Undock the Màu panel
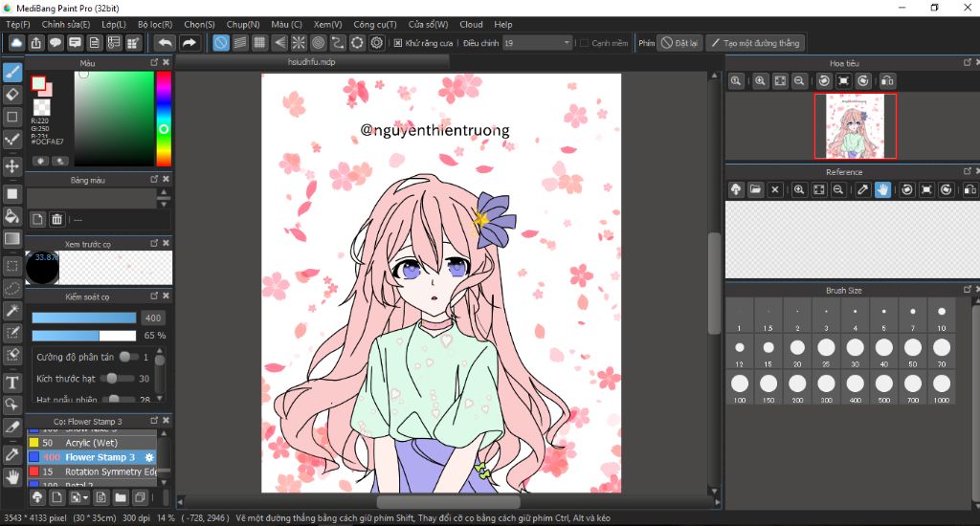The height and width of the screenshot is (526, 980). click(x=154, y=62)
